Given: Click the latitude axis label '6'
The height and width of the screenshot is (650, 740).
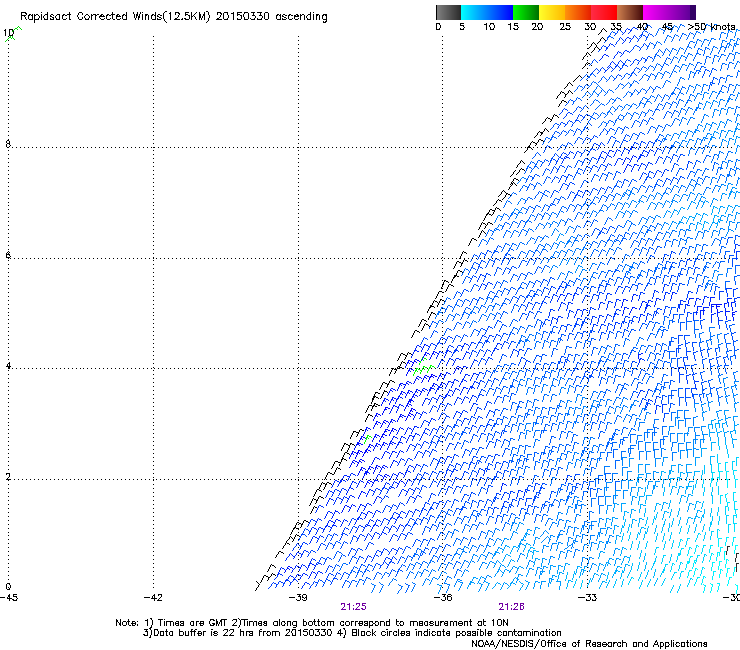Looking at the screenshot, I should (8, 255).
